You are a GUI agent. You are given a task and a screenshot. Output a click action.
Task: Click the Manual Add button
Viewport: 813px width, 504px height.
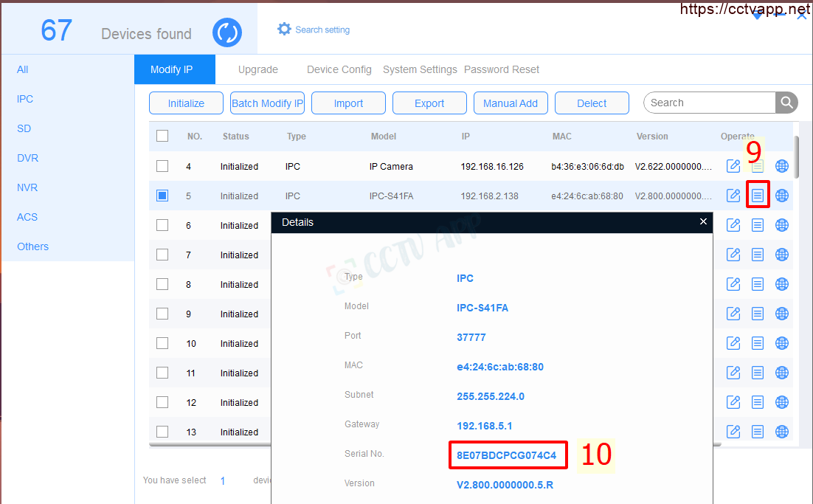pyautogui.click(x=510, y=103)
